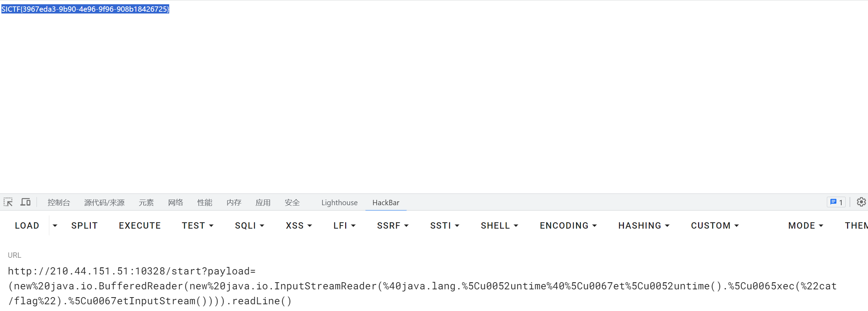Switch to the Lighthouse tab
The width and height of the screenshot is (868, 311).
click(x=339, y=203)
